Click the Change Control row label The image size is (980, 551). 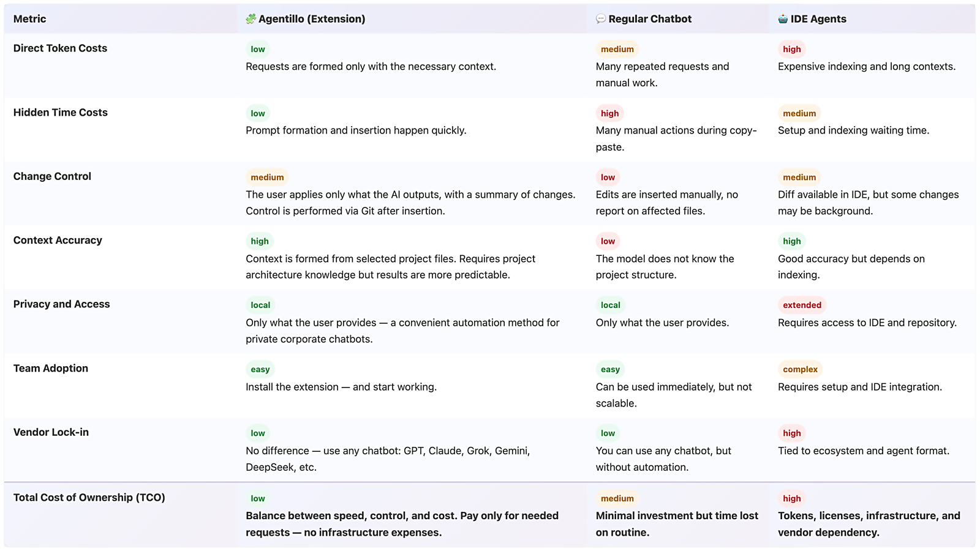tap(52, 176)
